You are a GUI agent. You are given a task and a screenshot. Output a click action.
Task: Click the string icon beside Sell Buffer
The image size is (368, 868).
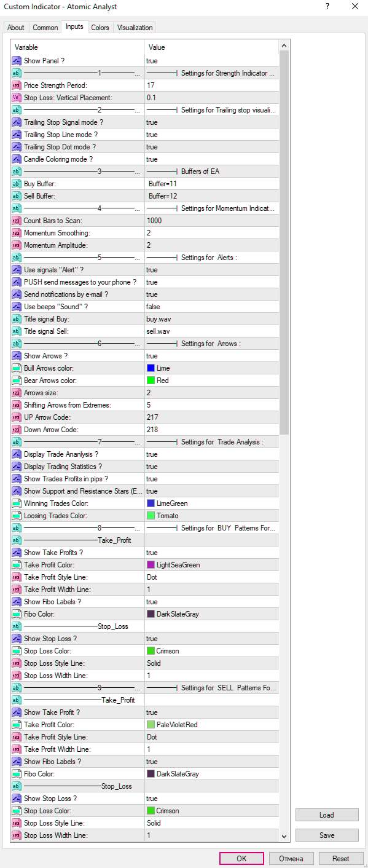click(17, 196)
